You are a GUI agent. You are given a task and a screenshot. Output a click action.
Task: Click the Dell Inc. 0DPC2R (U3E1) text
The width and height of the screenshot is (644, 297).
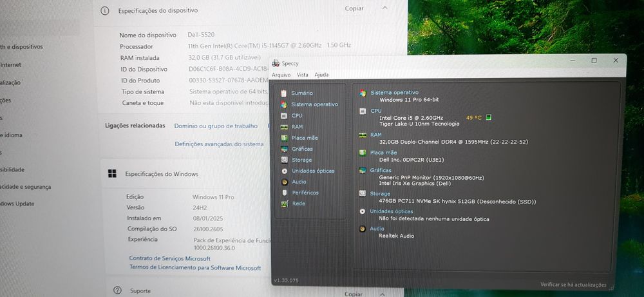point(411,160)
